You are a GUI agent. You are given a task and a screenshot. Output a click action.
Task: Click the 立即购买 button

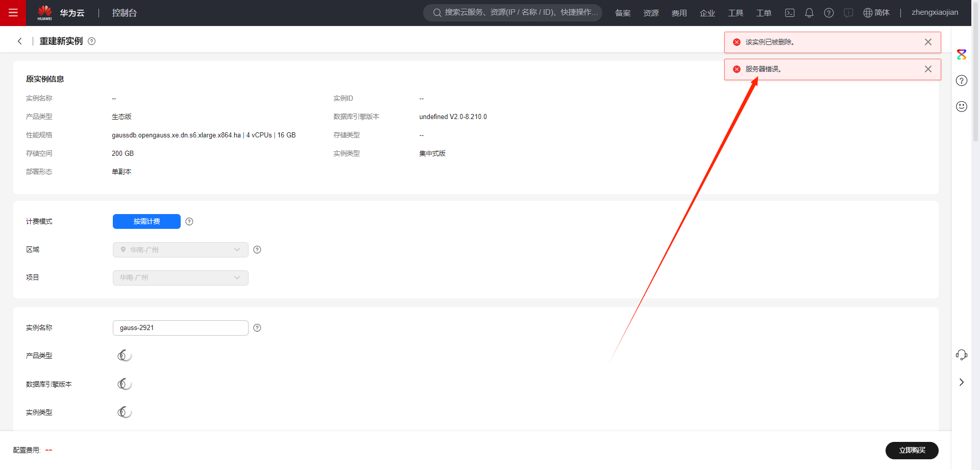[x=912, y=450]
